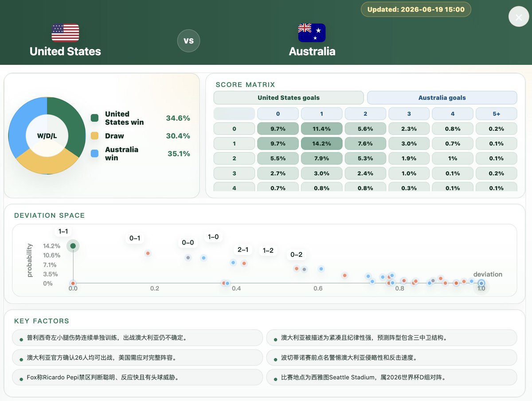Click the 5.3% score matrix cell
This screenshot has height=401, width=532.
pyautogui.click(x=365, y=158)
